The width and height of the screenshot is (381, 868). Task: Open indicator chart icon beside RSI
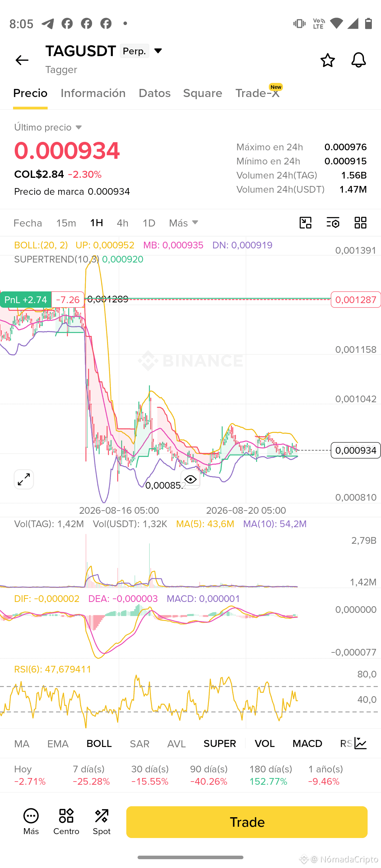[361, 743]
